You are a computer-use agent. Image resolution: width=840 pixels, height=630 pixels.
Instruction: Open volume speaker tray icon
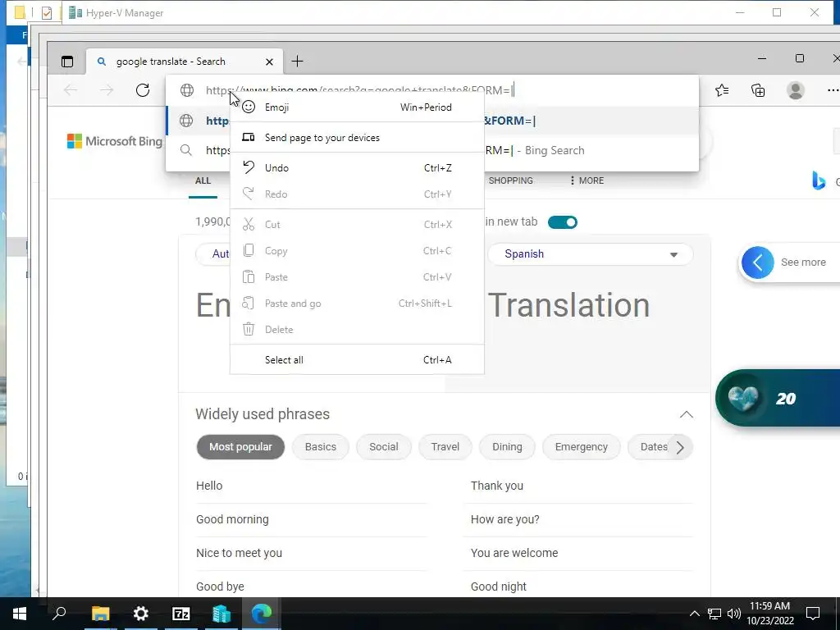tap(734, 614)
